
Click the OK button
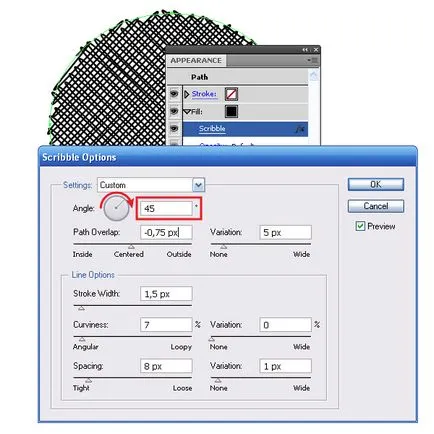tap(376, 184)
